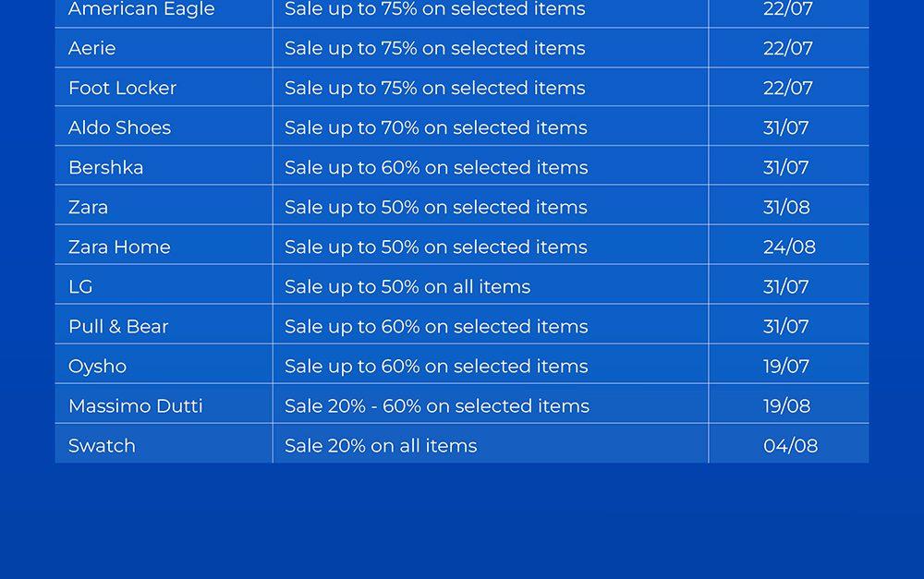Screen dimensions: 924x579
Task: Click the LG 50% on all items text
Action: tap(407, 286)
